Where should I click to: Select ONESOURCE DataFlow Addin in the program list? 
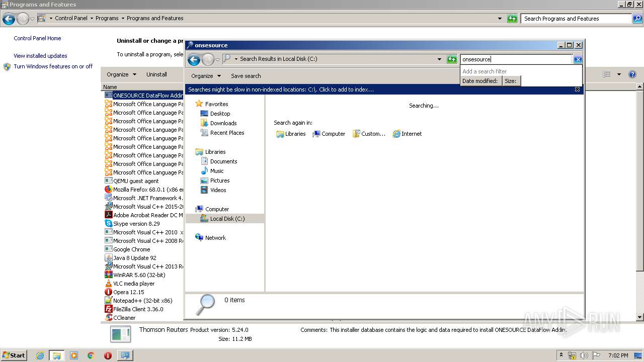[144, 96]
